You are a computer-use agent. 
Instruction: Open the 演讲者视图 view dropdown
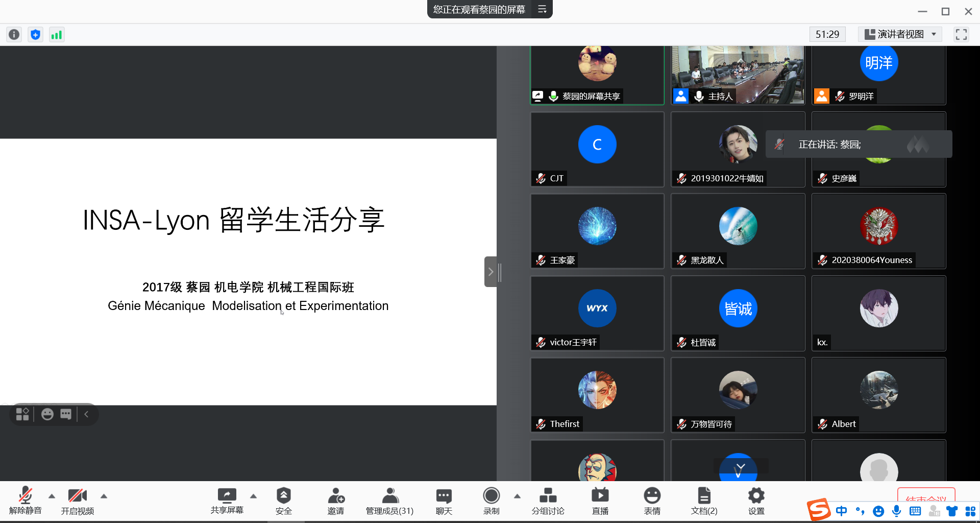(x=900, y=34)
